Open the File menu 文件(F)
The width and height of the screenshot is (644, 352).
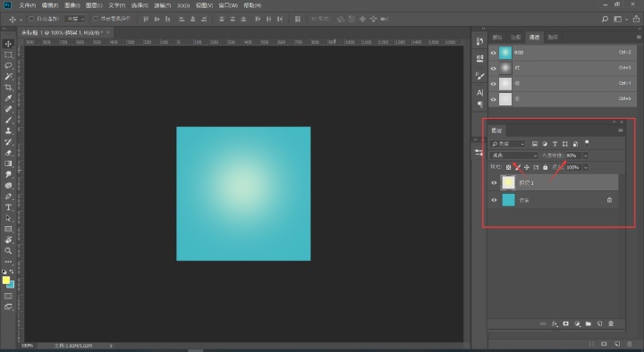click(x=27, y=5)
